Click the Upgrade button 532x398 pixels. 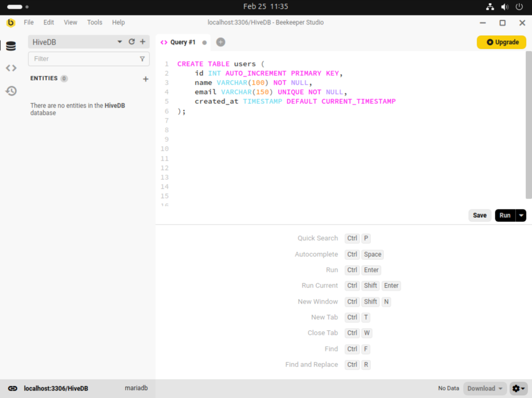click(x=501, y=42)
